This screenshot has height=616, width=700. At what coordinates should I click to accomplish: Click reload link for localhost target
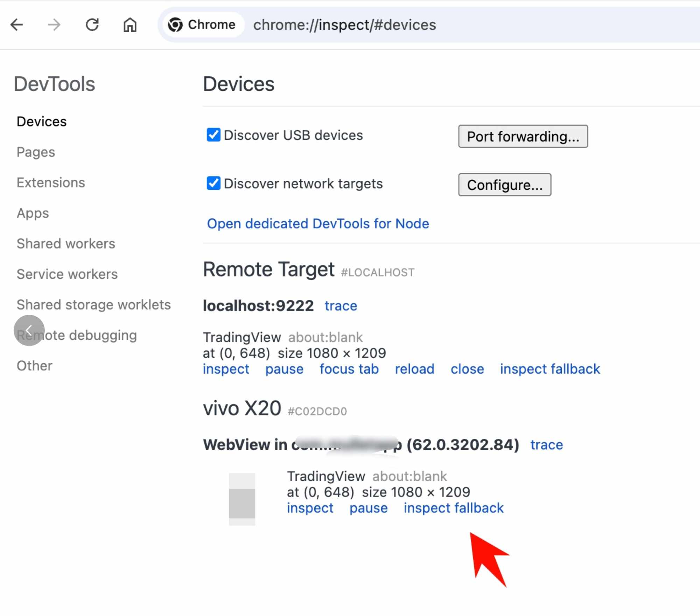tap(414, 369)
